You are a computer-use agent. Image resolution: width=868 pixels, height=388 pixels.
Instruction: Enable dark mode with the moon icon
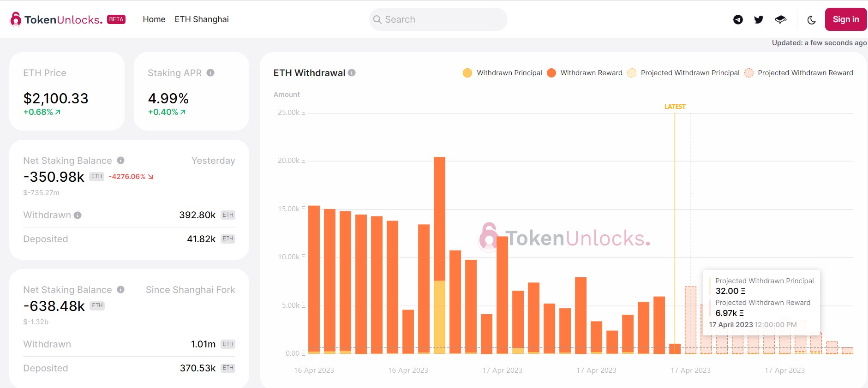pos(812,19)
